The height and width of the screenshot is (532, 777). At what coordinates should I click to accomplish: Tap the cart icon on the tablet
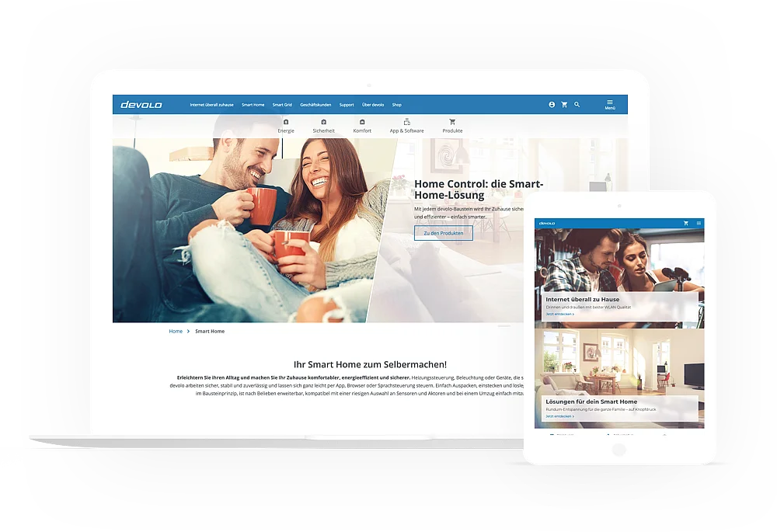pos(686,223)
